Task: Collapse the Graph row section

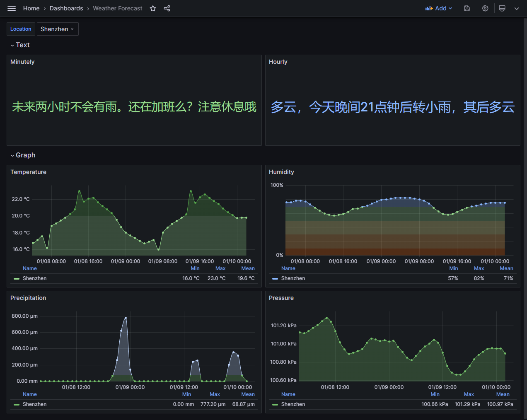Action: click(23, 155)
